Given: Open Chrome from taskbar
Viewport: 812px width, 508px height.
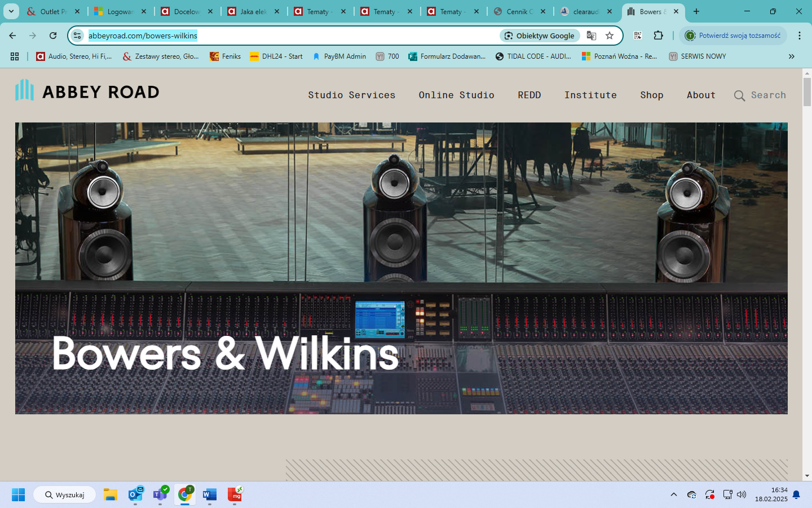Looking at the screenshot, I should tap(185, 495).
